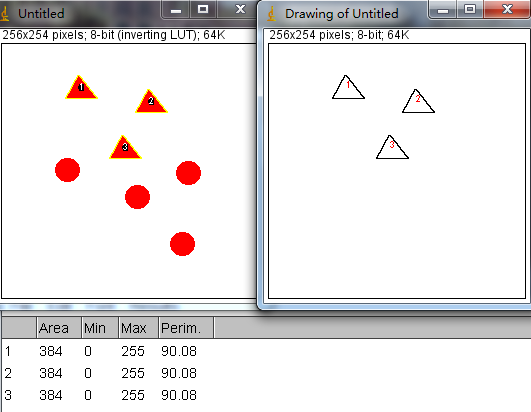Image resolution: width=531 pixels, height=412 pixels.
Task: Click Min value 0 in row 1
Action: coord(88,351)
